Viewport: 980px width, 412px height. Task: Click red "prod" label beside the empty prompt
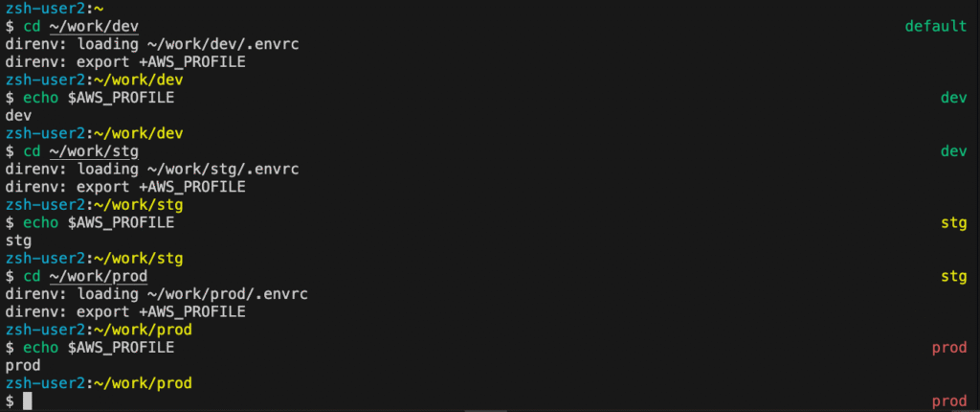tap(948, 401)
